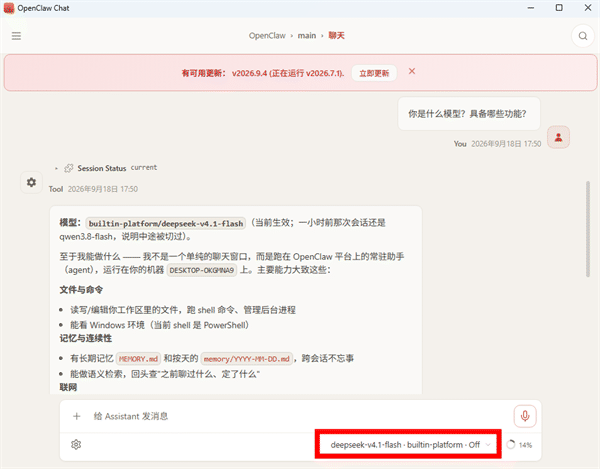Click the OpenClaw breadcrumb
The width and height of the screenshot is (600, 469).
(267, 36)
